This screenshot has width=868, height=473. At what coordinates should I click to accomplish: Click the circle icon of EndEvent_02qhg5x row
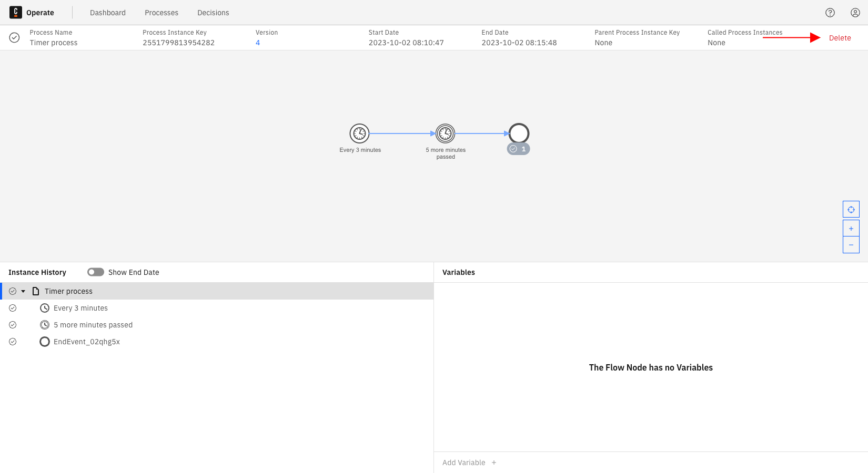45,342
